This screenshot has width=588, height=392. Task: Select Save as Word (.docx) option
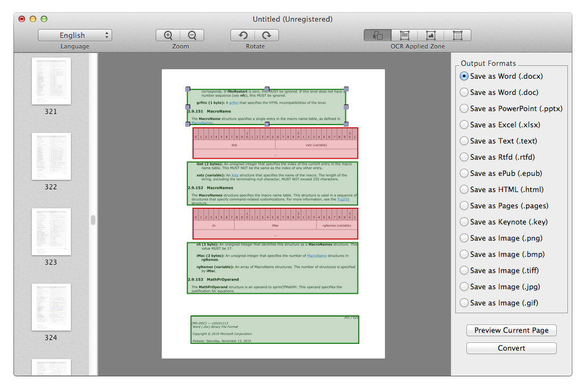click(502, 76)
